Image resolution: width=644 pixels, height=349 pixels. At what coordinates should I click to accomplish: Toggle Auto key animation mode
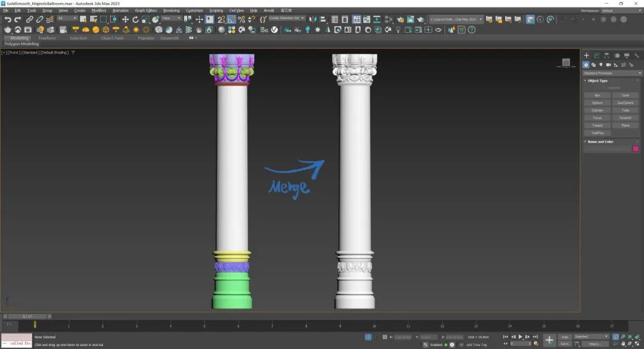click(564, 336)
